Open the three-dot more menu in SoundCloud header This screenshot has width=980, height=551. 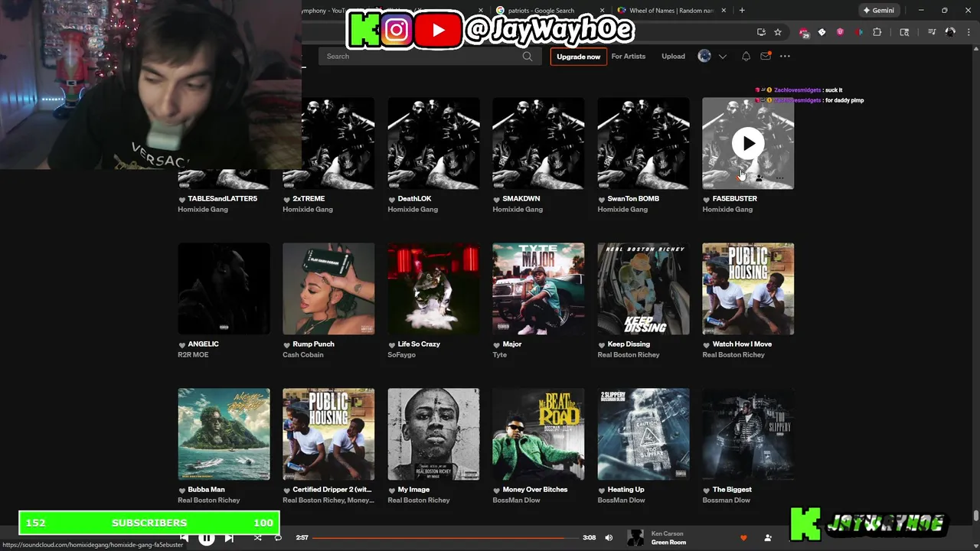click(x=785, y=56)
